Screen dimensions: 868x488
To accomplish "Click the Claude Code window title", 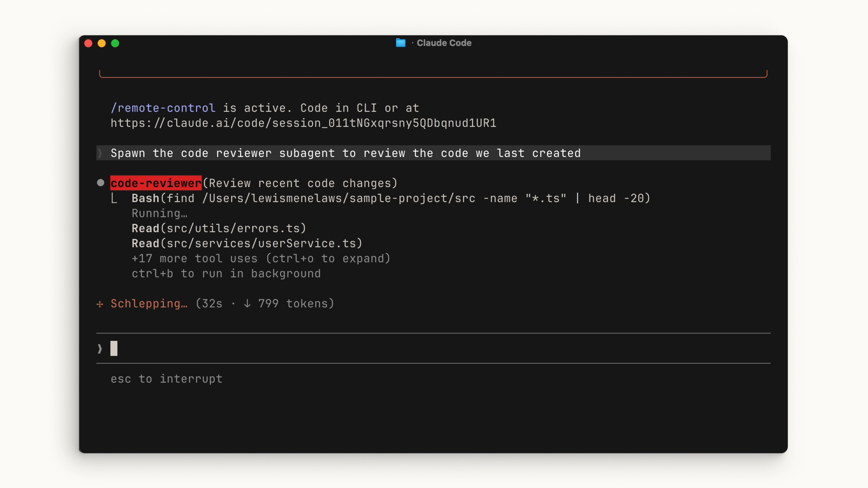I will (x=444, y=43).
